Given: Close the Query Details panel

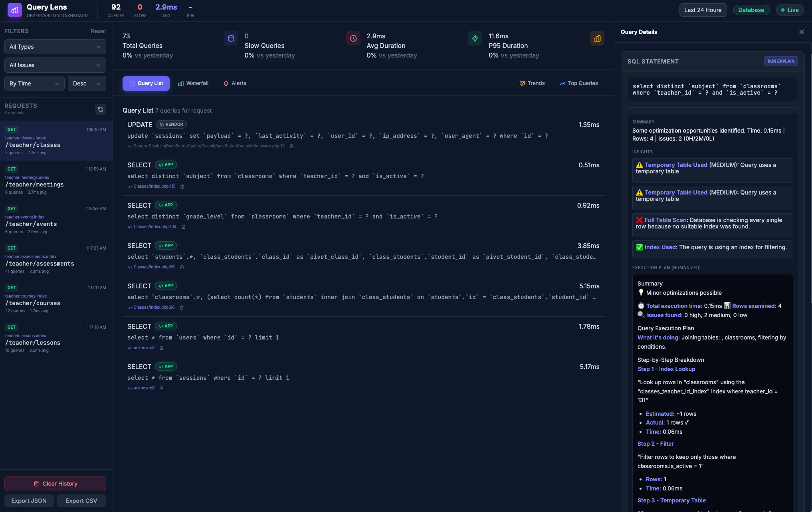Looking at the screenshot, I should [801, 32].
